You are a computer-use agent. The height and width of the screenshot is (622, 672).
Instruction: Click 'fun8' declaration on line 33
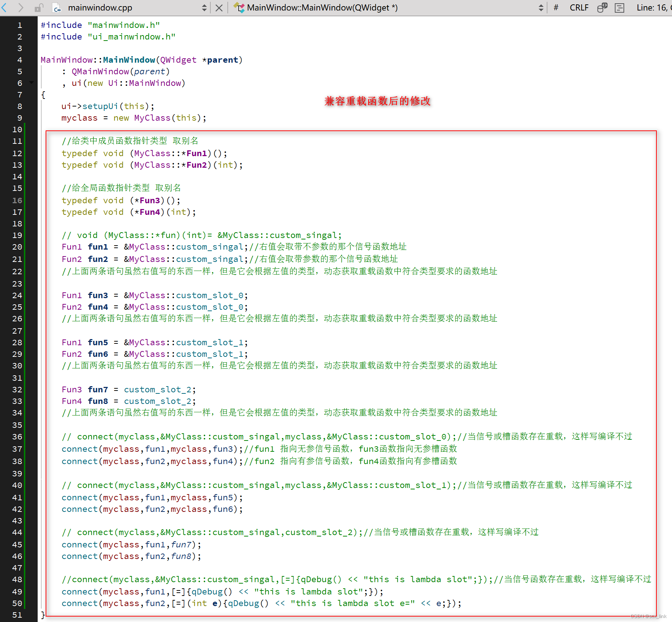pyautogui.click(x=98, y=401)
